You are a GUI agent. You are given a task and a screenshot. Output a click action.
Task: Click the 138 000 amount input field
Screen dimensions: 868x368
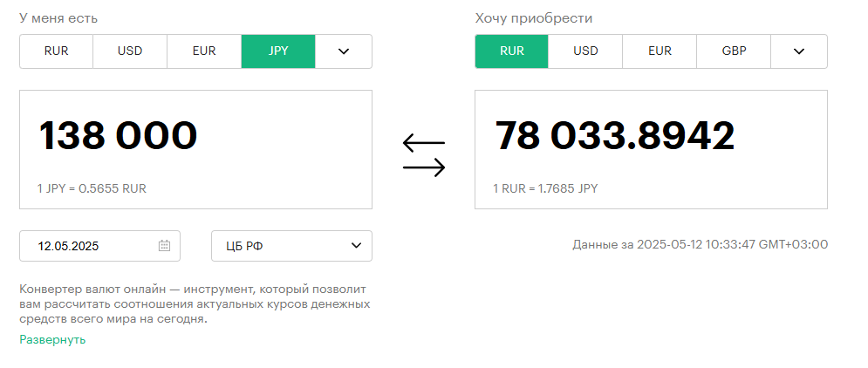click(x=196, y=149)
